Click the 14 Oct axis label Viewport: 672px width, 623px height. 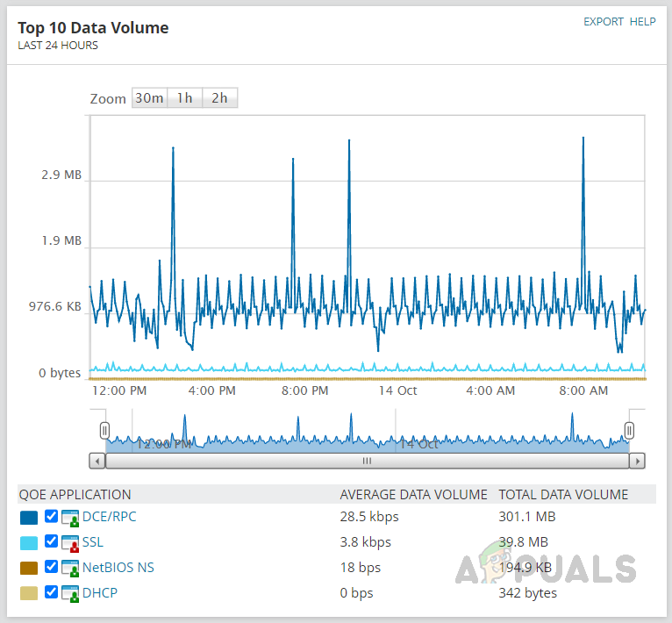(397, 390)
